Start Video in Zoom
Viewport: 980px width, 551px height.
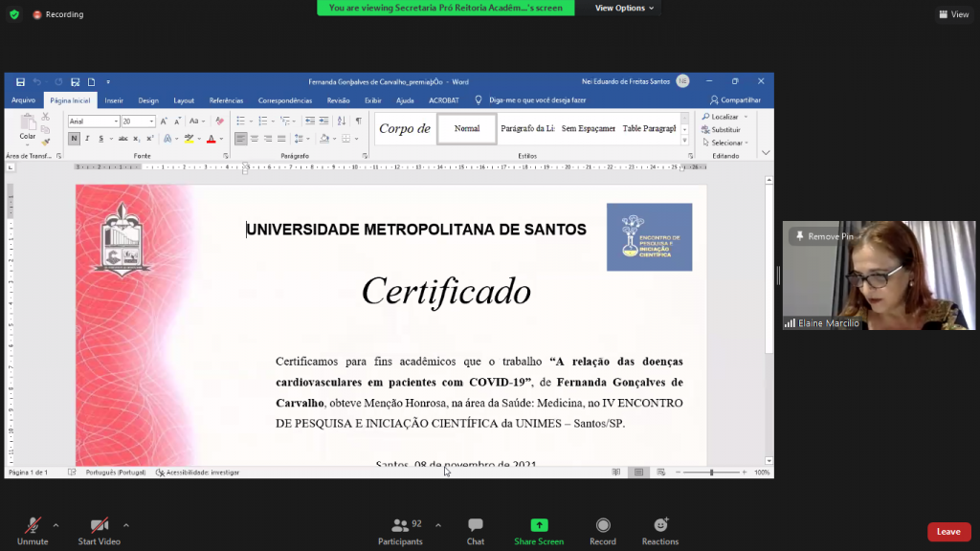click(100, 532)
